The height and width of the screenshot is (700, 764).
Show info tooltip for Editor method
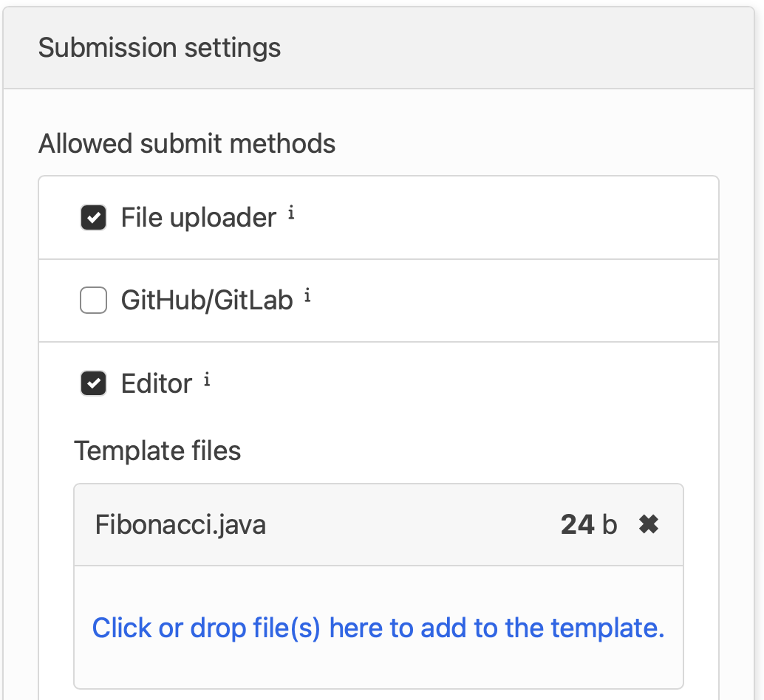coord(207,380)
